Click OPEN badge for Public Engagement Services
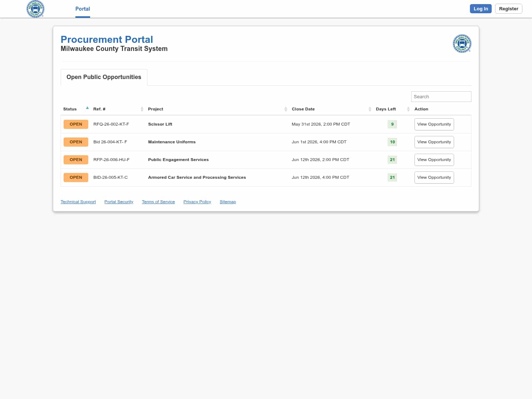532x399 pixels. [76, 160]
